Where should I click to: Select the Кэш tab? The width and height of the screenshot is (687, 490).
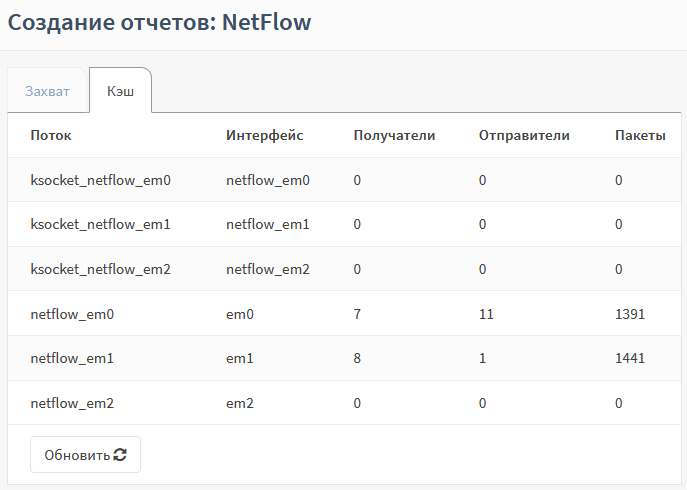pyautogui.click(x=120, y=91)
